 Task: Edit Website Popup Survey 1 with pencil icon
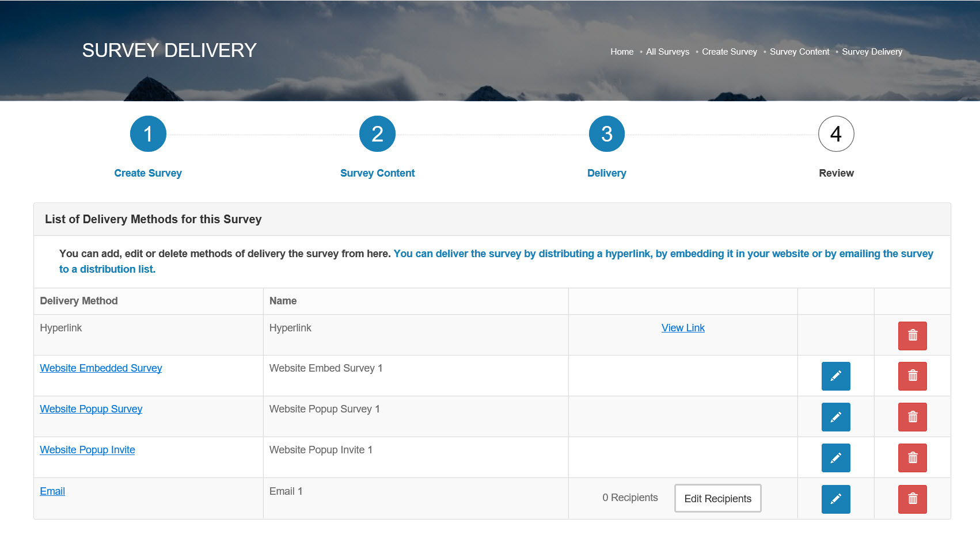pos(835,417)
